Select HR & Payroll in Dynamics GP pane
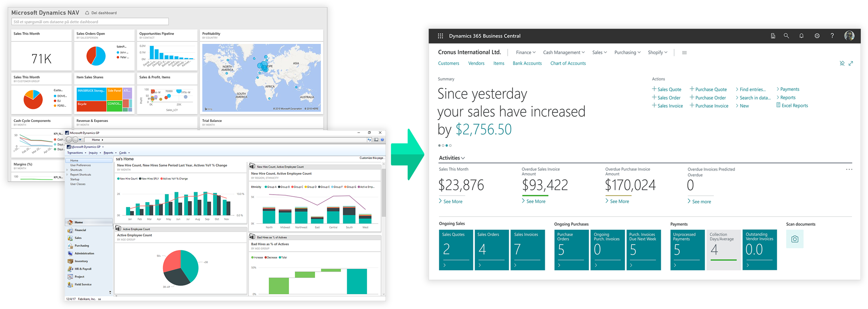This screenshot has width=868, height=309. tap(83, 269)
